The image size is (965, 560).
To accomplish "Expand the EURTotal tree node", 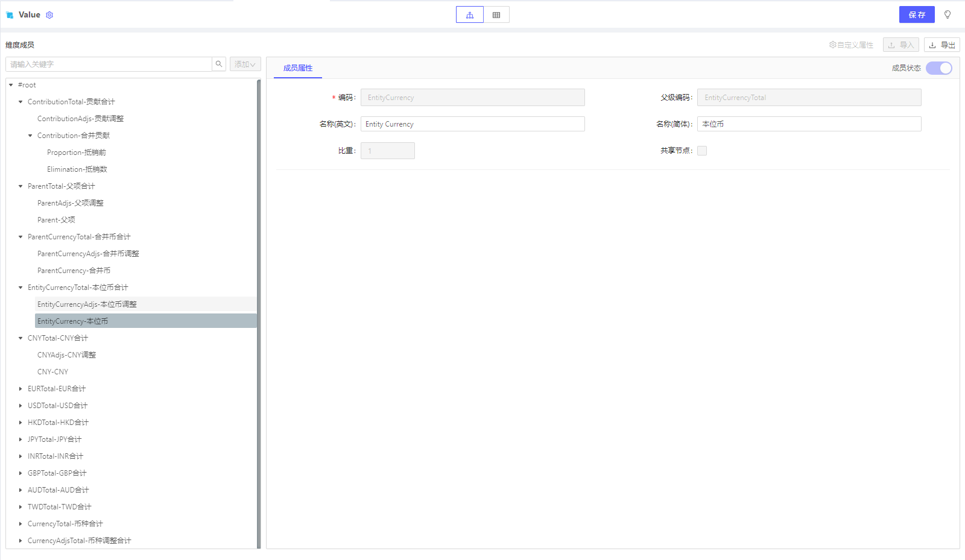I will [21, 389].
